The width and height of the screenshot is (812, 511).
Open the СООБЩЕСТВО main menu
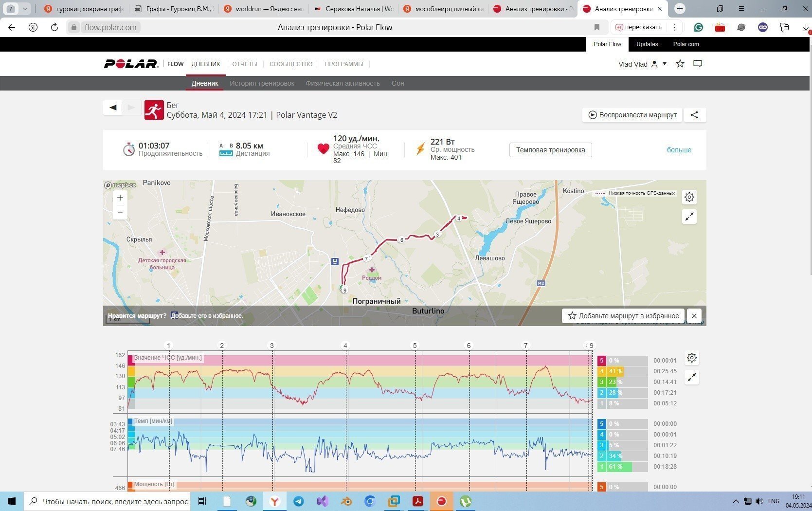click(291, 64)
